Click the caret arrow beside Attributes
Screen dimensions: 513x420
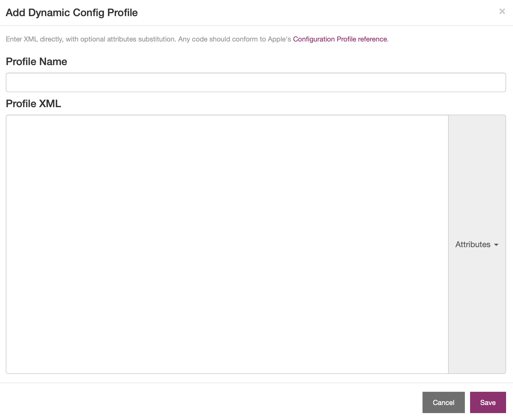(496, 245)
